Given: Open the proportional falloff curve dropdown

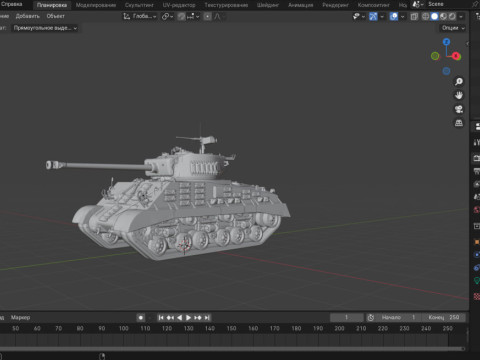Looking at the screenshot, I should (x=219, y=16).
